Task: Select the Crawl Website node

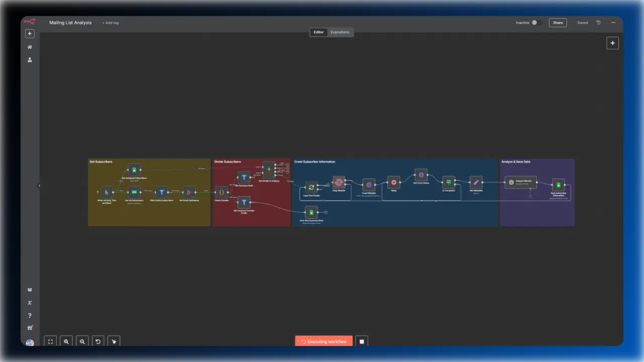Action: coord(369,185)
